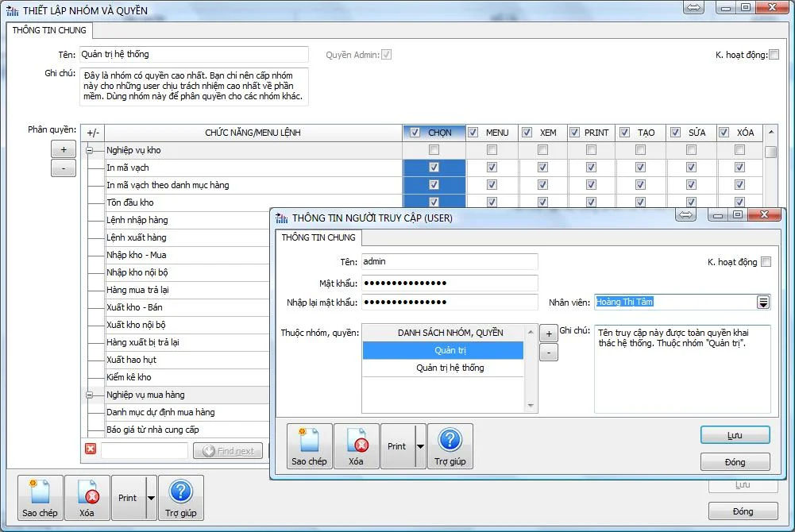
Task: Click Lưu button in user dialog
Action: pos(735,435)
